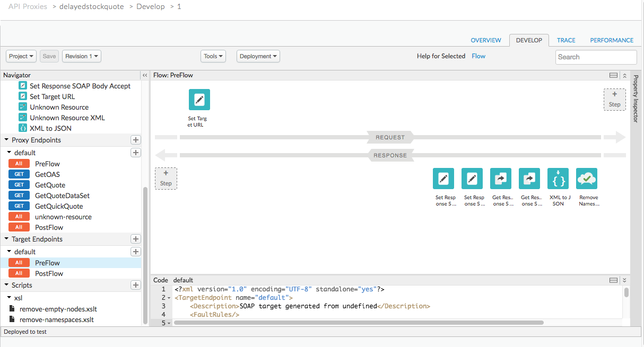Viewport: 644px width, 347px height.
Task: Open the Project dropdown
Action: pyautogui.click(x=21, y=56)
